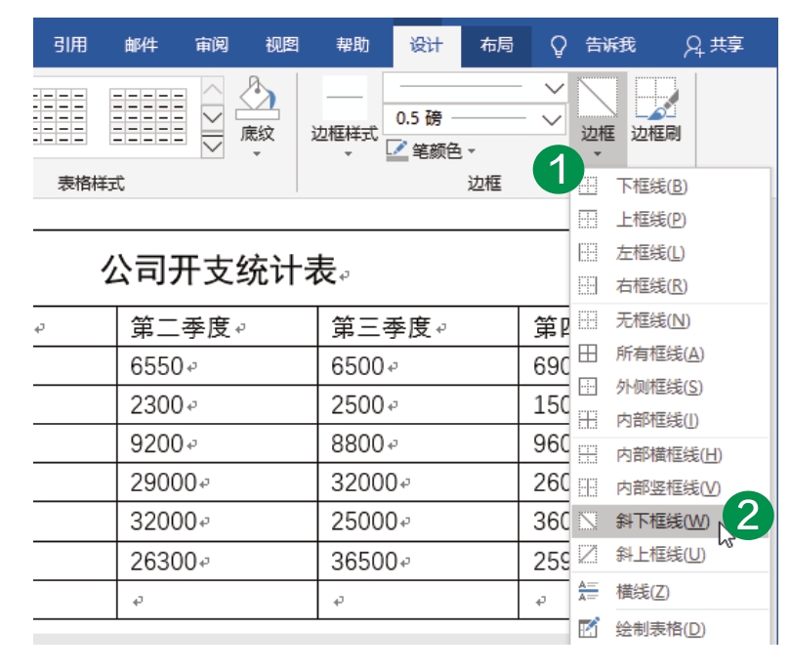Switch to the 布局 tab
This screenshot has height=672, width=790.
496,45
